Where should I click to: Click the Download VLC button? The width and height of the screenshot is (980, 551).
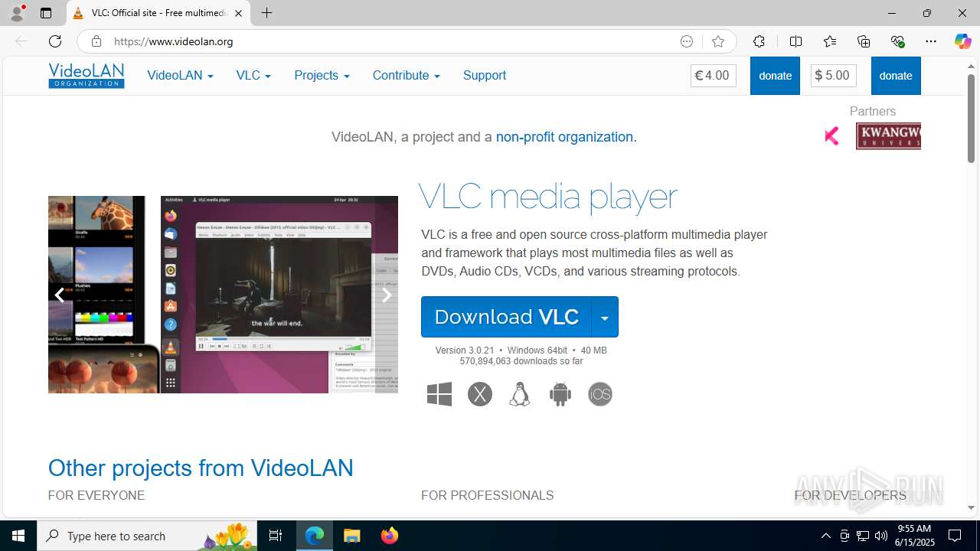pos(506,317)
